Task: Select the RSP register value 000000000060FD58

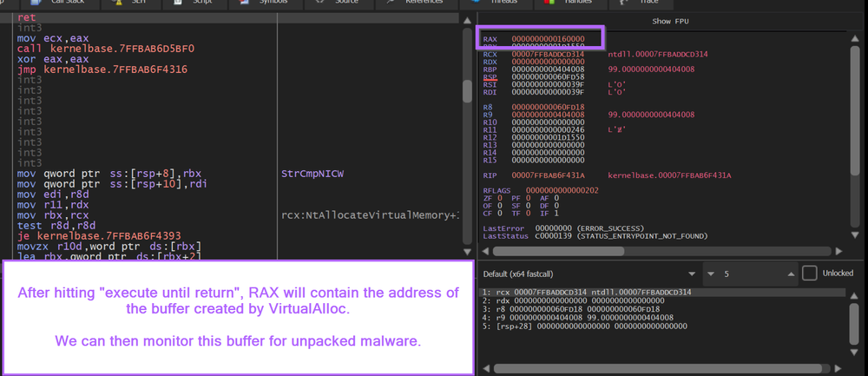Action: tap(548, 77)
